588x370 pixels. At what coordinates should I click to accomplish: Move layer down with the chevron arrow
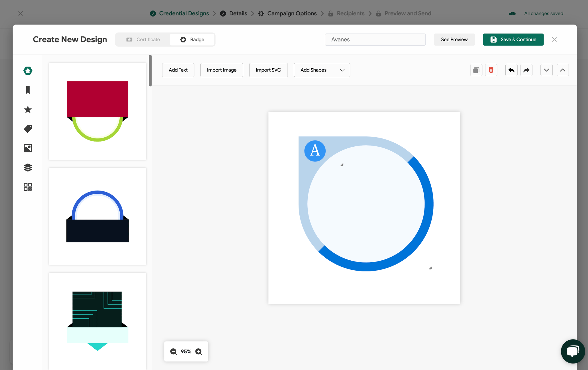tap(546, 70)
